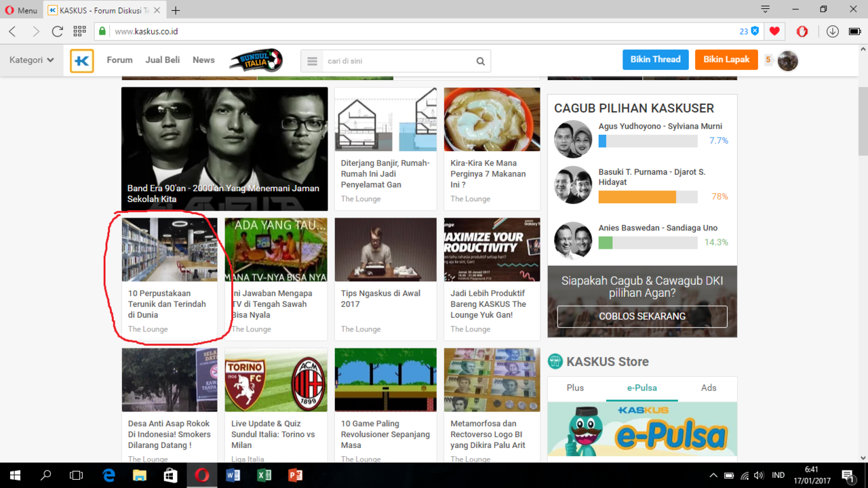Viewport: 868px width, 488px height.
Task: Switch to the e-Pulsa store tab
Action: pos(642,388)
